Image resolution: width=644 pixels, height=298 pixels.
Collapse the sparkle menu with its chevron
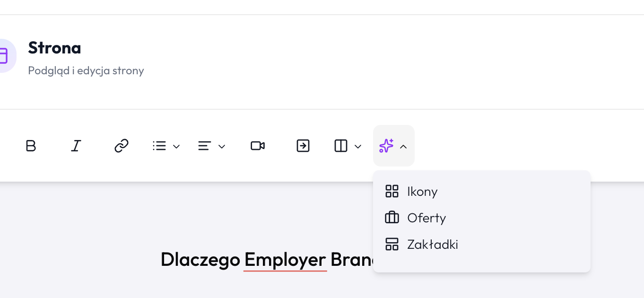[403, 147]
